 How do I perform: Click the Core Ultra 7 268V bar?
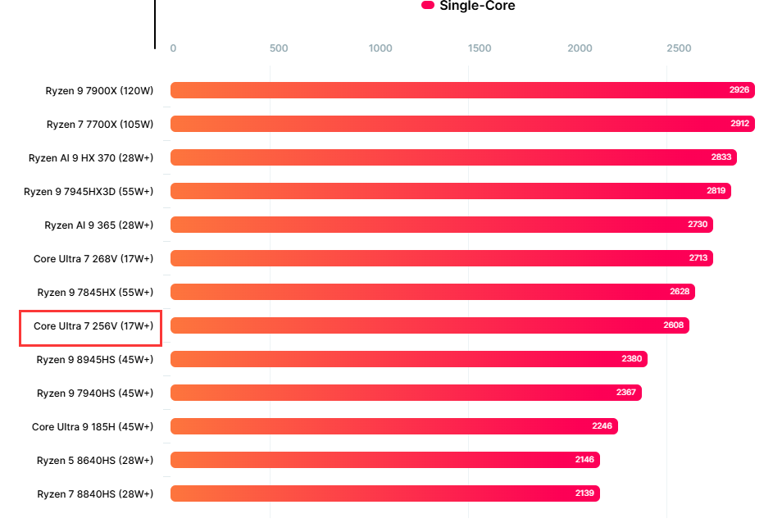point(441,258)
